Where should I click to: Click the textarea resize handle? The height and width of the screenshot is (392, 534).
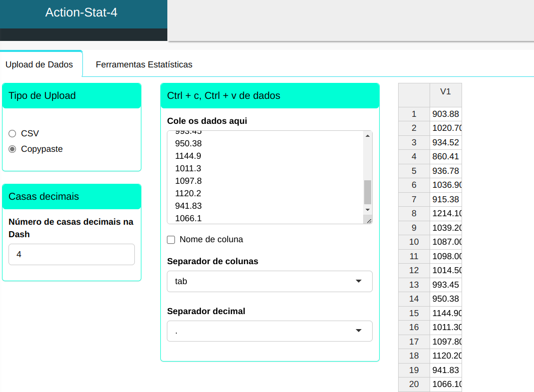pyautogui.click(x=369, y=220)
